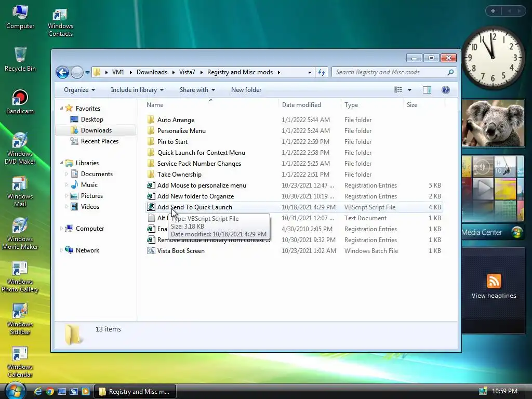
Task: Select the Take Ownership folder
Action: 179,175
